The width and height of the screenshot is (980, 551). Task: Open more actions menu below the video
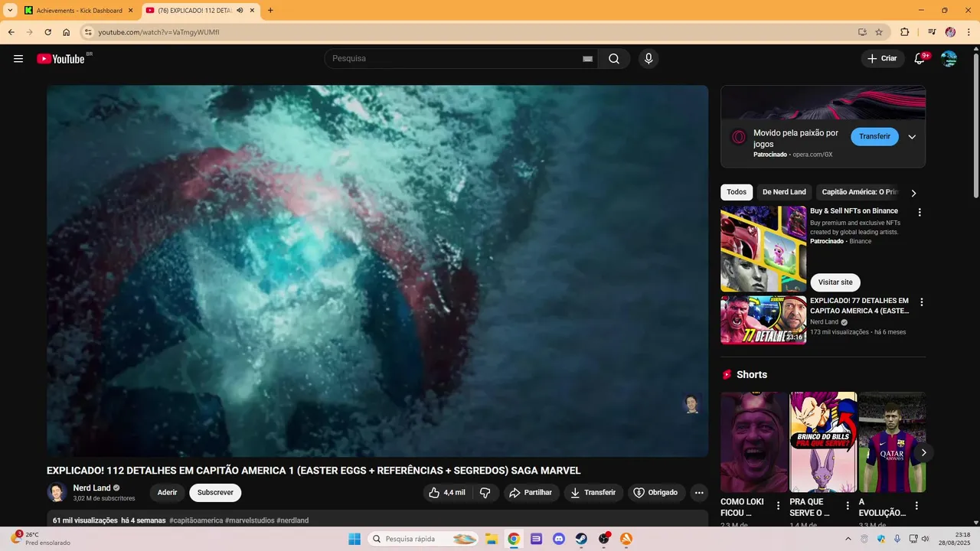pyautogui.click(x=699, y=493)
